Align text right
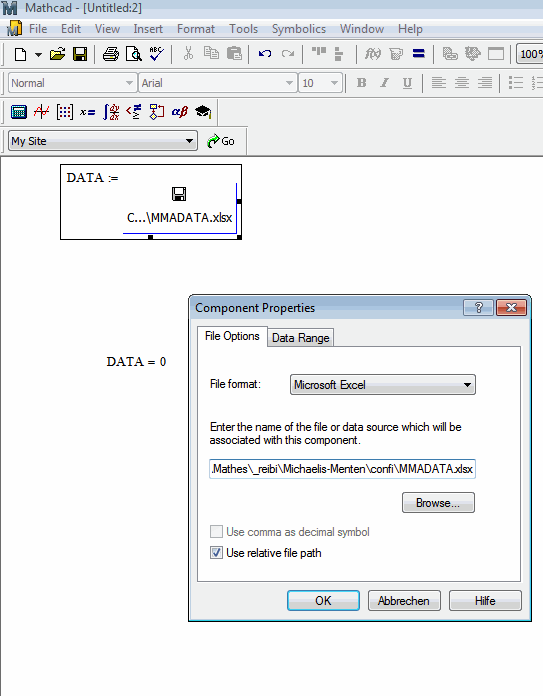Viewport: 543px width, 696px height. click(x=485, y=83)
